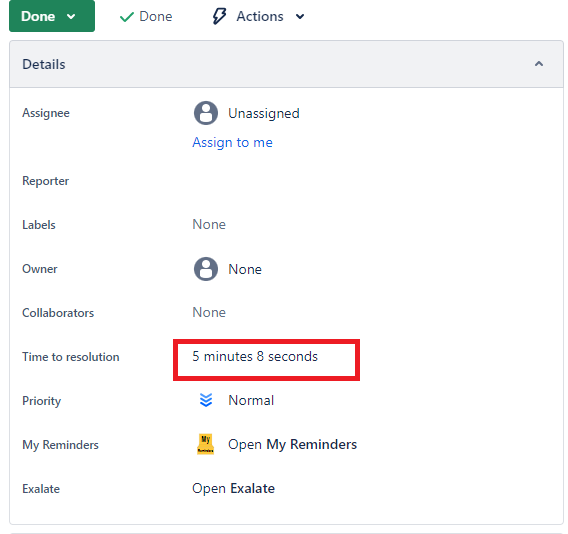This screenshot has height=534, width=568.
Task: Click the Details panel header
Action: pyautogui.click(x=286, y=64)
